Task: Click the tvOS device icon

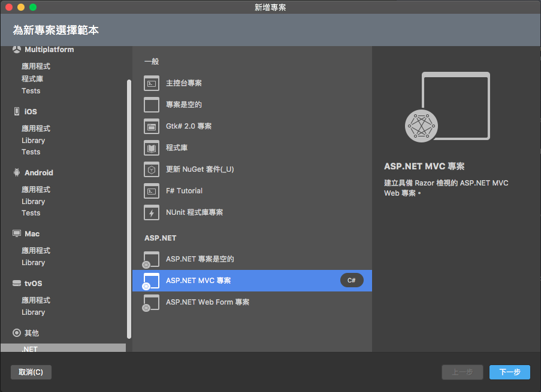Action: (17, 283)
